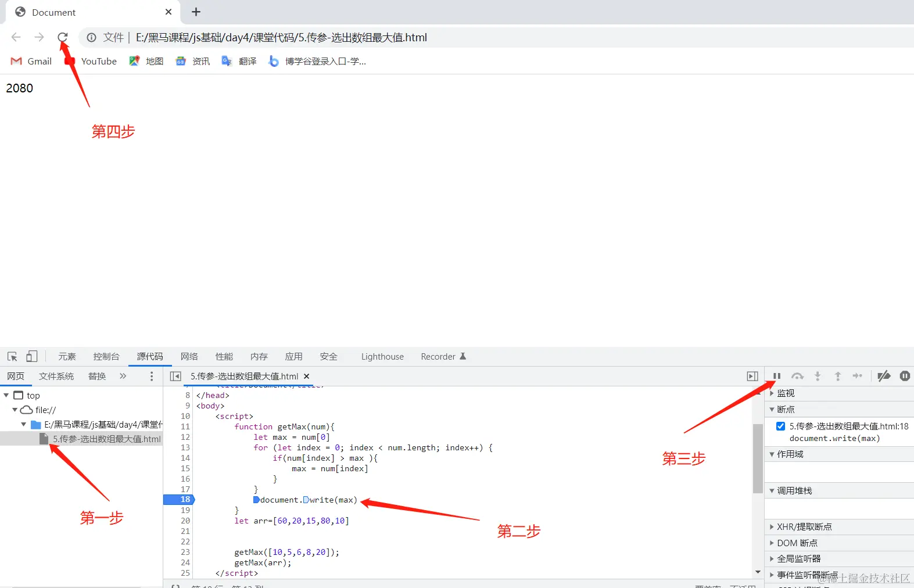Switch to the 内存 panel tab
Screen dimensions: 914x588
(x=259, y=357)
